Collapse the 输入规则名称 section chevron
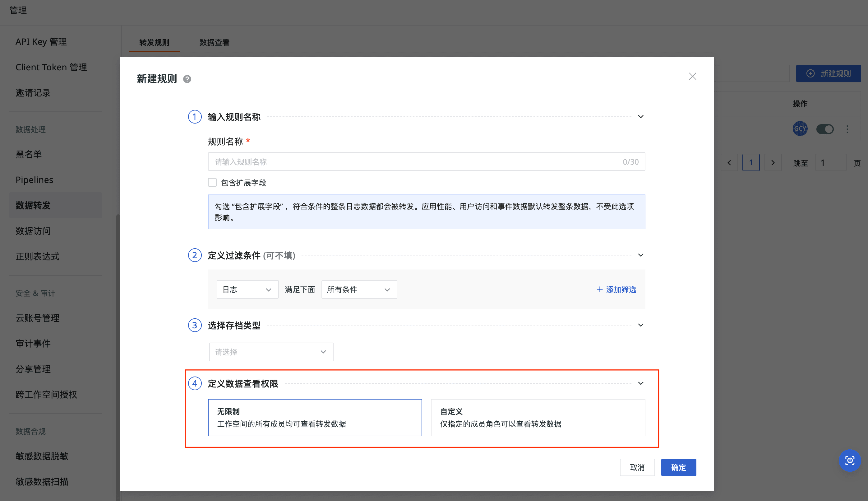 (641, 117)
